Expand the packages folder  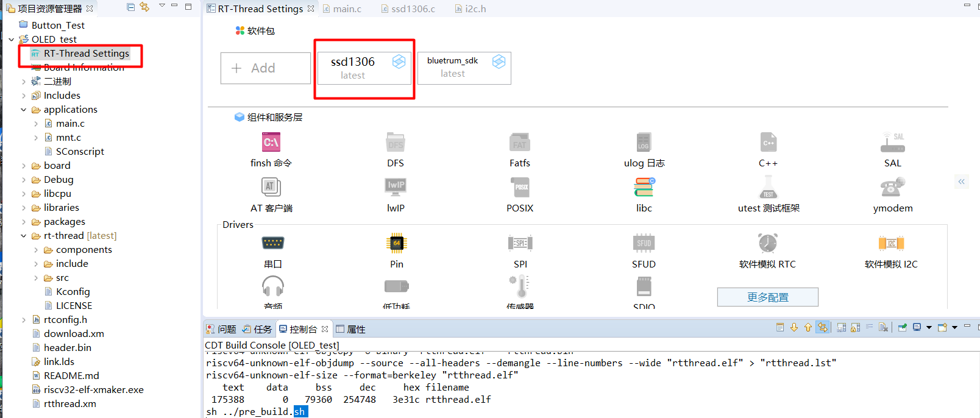pyautogui.click(x=24, y=222)
